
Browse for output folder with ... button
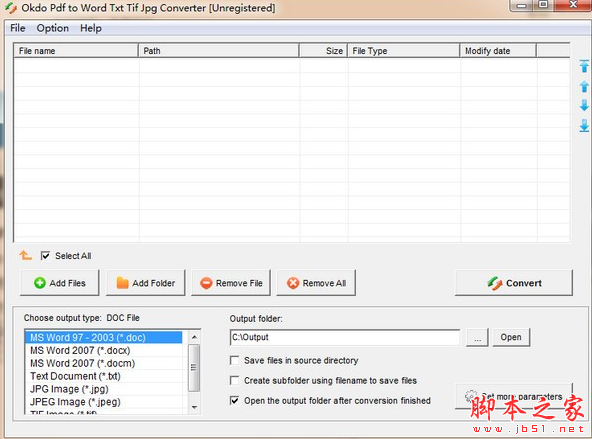[x=477, y=337]
